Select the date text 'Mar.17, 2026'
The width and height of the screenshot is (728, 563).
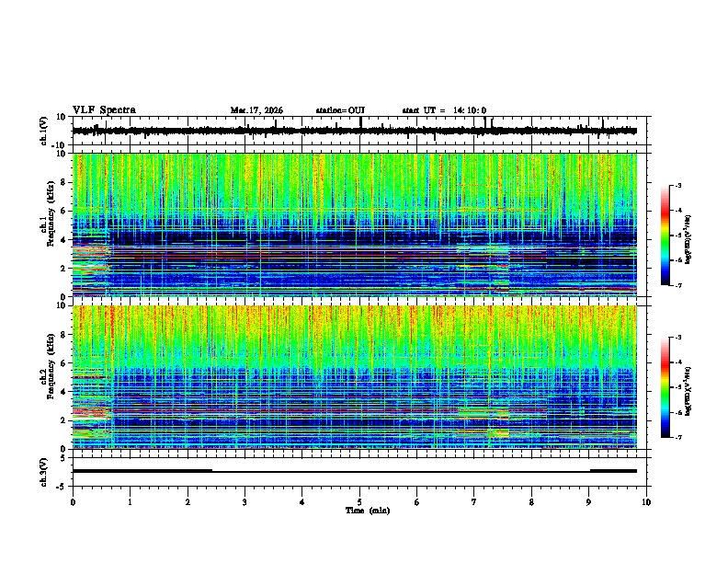[x=256, y=110]
